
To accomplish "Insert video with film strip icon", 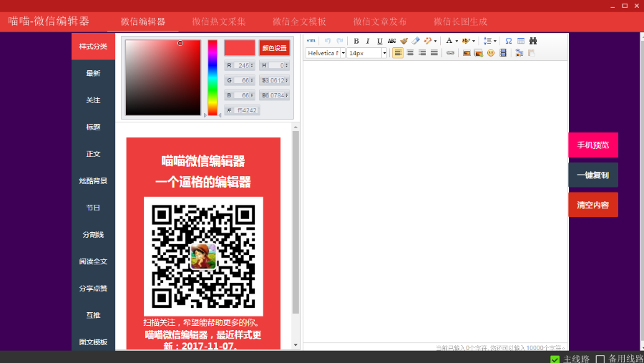I will [503, 53].
